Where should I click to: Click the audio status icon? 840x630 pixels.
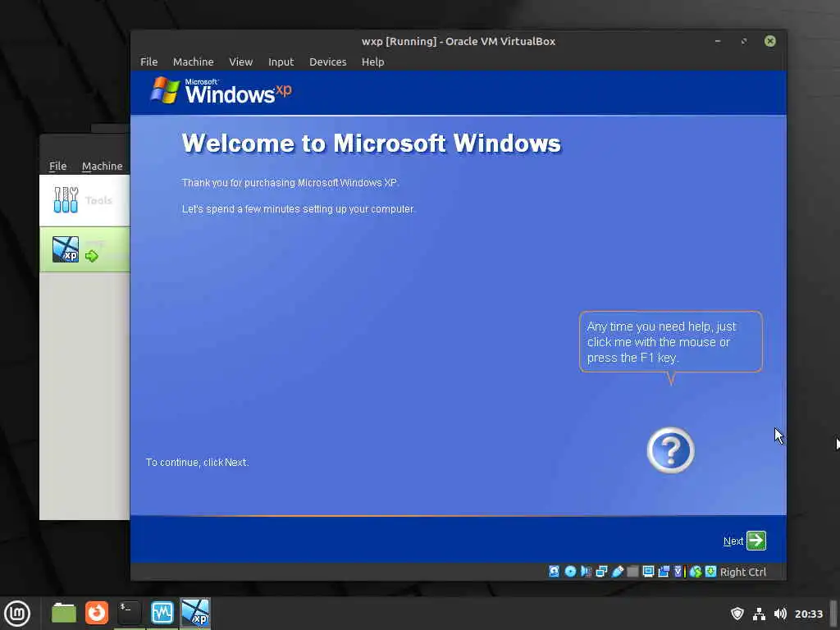click(x=586, y=572)
